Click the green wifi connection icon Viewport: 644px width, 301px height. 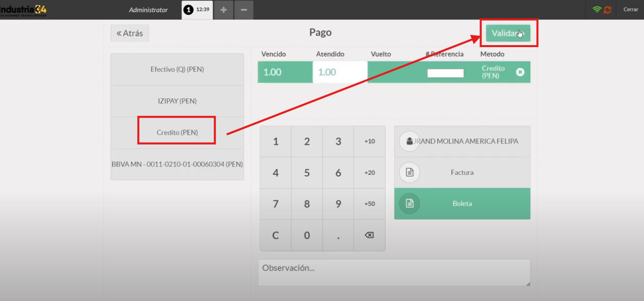pyautogui.click(x=597, y=10)
